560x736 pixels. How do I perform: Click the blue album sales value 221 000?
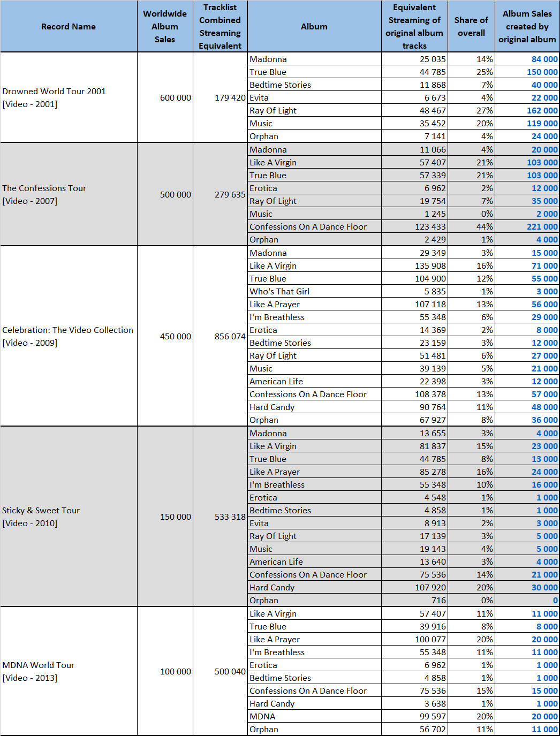click(x=527, y=226)
